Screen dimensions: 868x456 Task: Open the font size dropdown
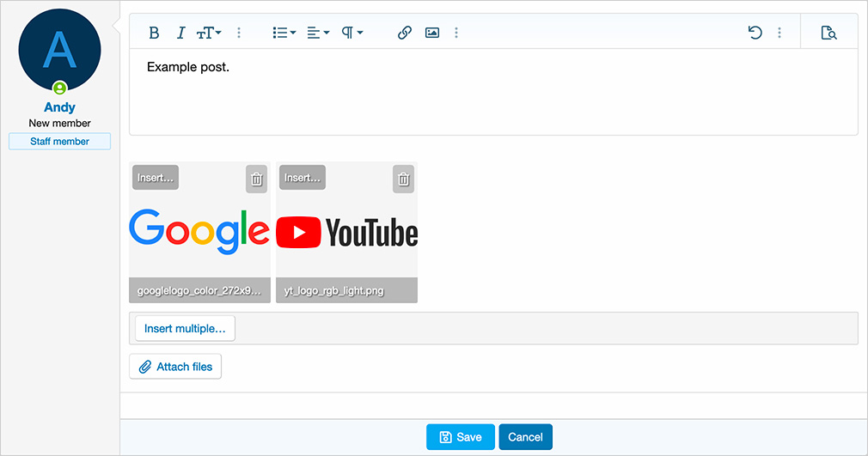209,33
